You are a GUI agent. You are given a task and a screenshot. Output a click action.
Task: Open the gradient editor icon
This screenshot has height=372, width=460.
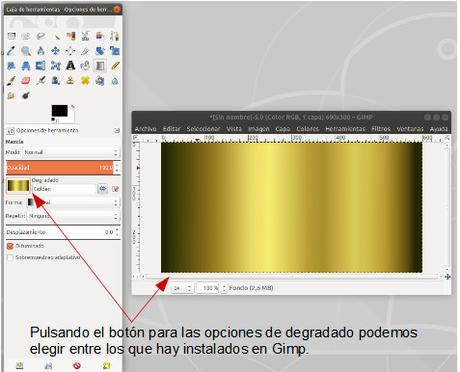coord(115,189)
